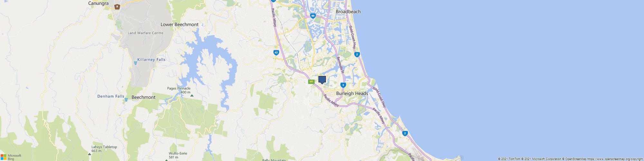The image size is (644, 161).
Task: Click the Denham Falls waterfall icon
Action: [126, 100]
